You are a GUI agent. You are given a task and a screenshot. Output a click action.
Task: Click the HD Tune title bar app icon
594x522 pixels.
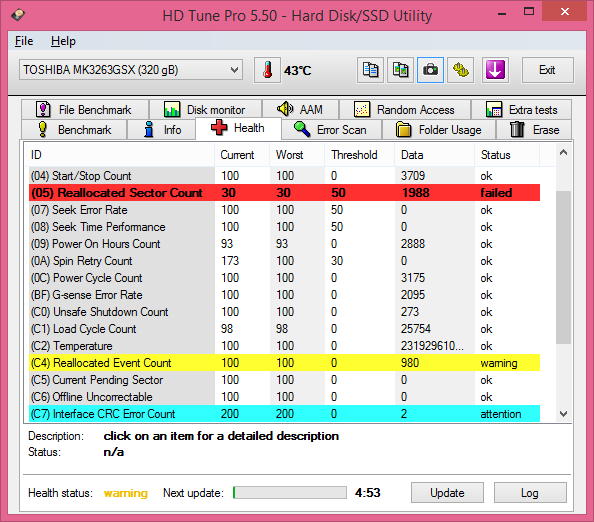[18, 15]
